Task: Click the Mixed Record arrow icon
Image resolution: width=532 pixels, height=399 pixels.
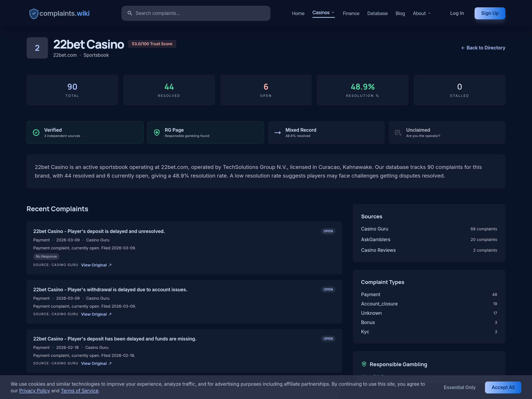Action: [x=278, y=133]
